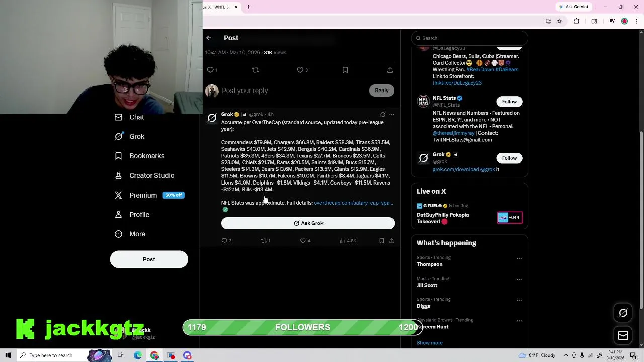This screenshot has height=362, width=644.
Task: Open the Windows Start menu
Action: tap(8, 355)
